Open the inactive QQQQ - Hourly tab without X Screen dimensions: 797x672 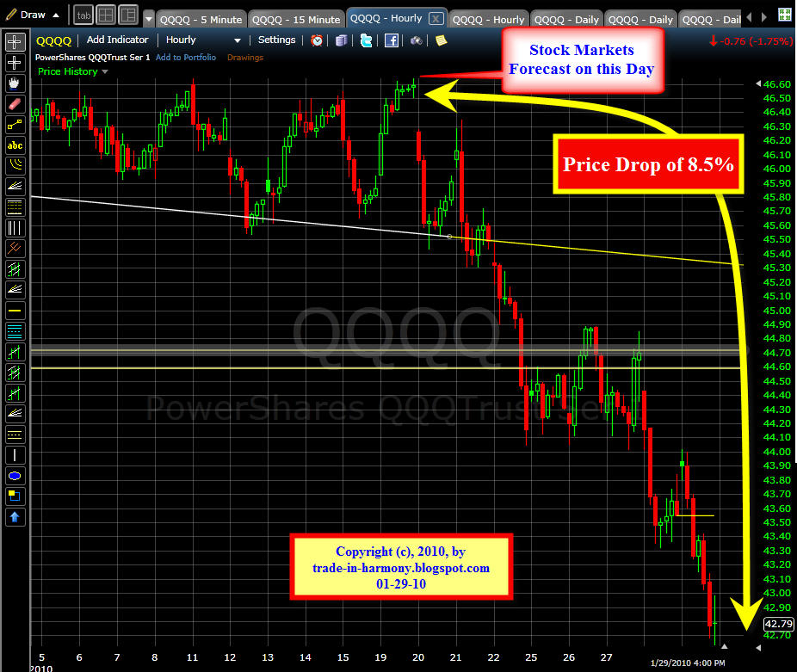click(x=488, y=20)
